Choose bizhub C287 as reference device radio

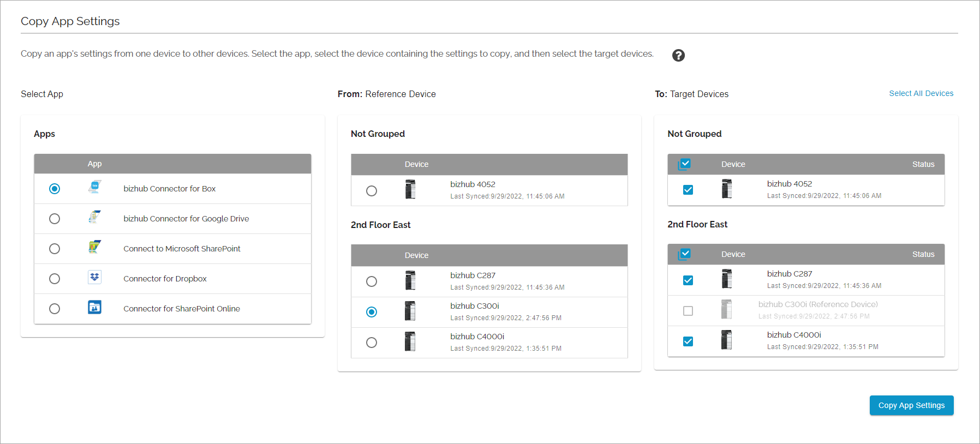[372, 281]
